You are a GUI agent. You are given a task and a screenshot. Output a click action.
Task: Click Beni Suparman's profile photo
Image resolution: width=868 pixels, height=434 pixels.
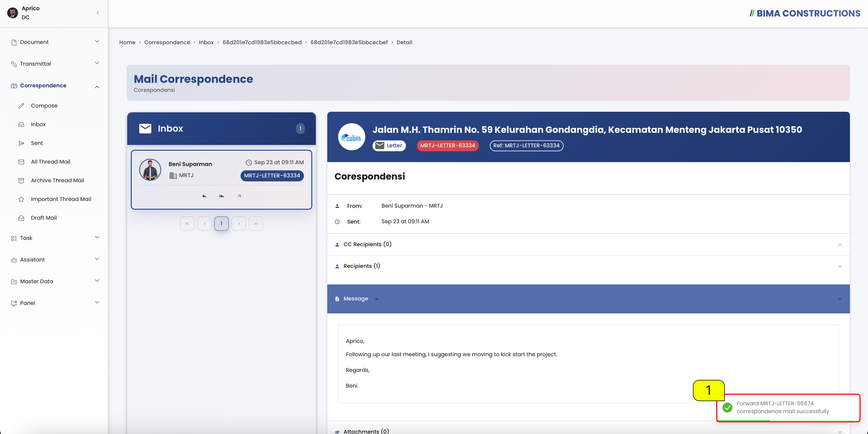pyautogui.click(x=150, y=170)
